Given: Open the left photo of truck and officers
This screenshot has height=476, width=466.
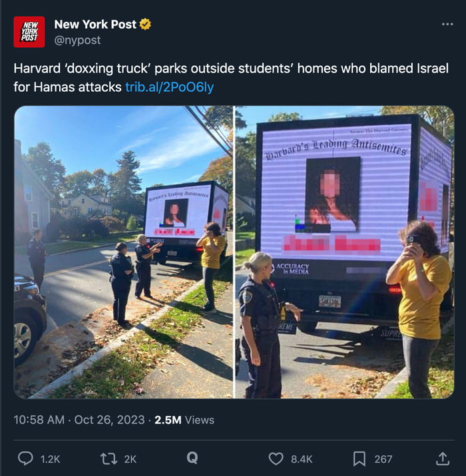Looking at the screenshot, I should (124, 252).
